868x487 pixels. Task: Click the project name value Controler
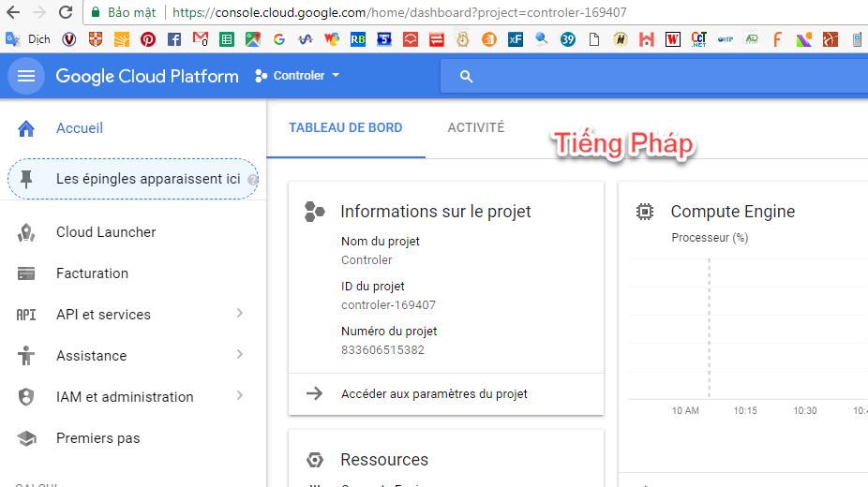click(x=367, y=260)
